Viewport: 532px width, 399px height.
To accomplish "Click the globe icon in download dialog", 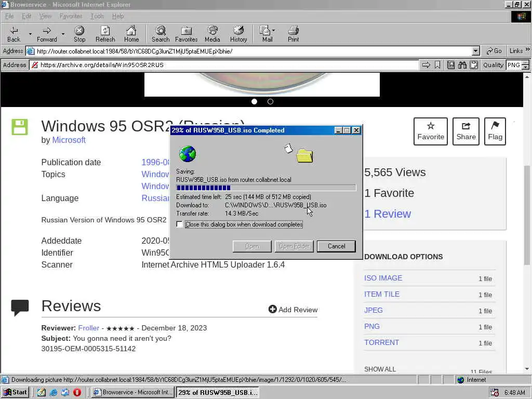I will [187, 154].
